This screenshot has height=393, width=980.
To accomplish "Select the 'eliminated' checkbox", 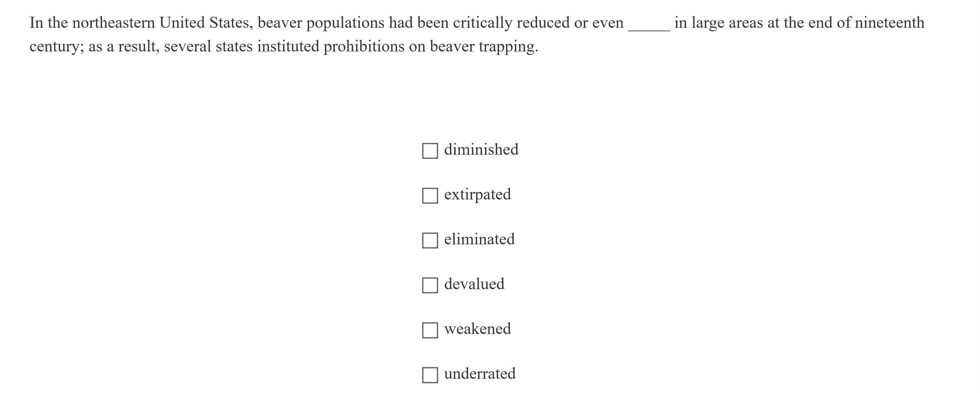I will point(430,241).
